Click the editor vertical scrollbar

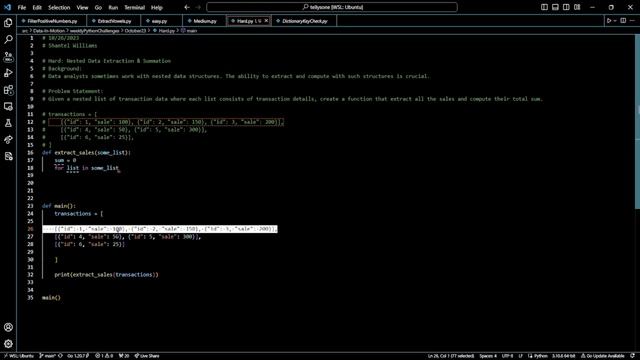(x=637, y=122)
